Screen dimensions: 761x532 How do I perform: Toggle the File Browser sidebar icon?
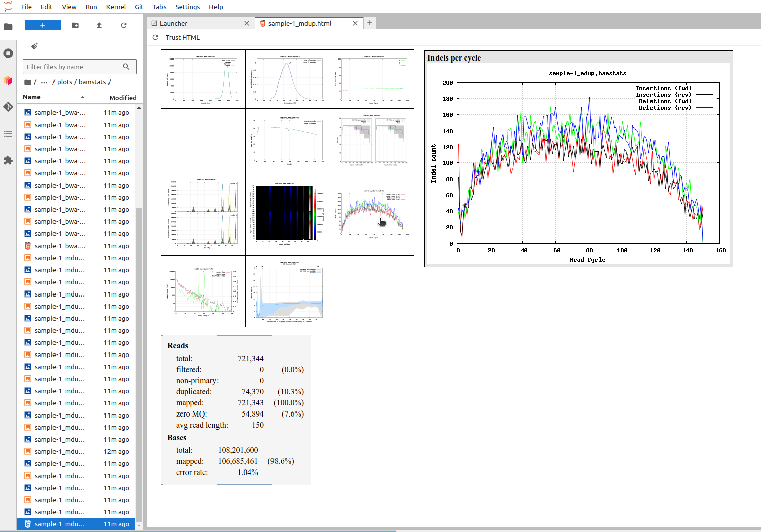[8, 27]
